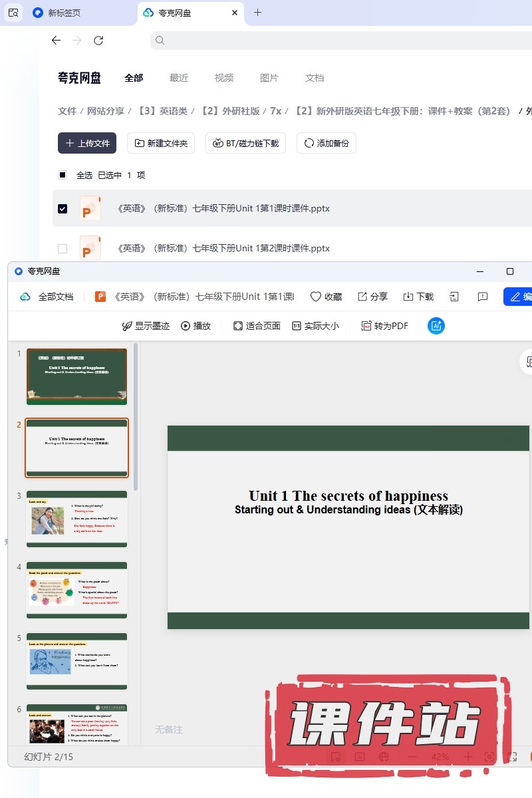Open BT/磁力链下载 dialog
The image size is (532, 798).
coord(246,143)
